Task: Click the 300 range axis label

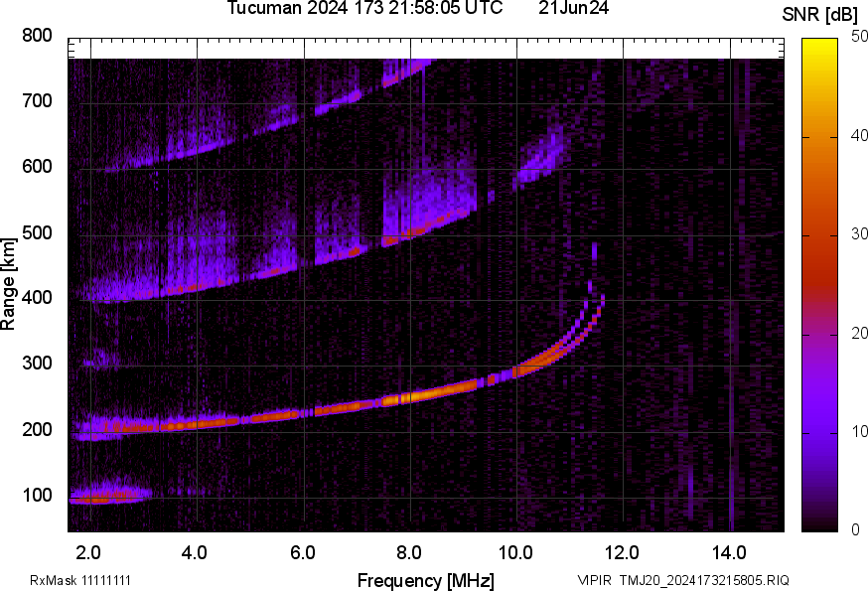Action: (x=37, y=364)
